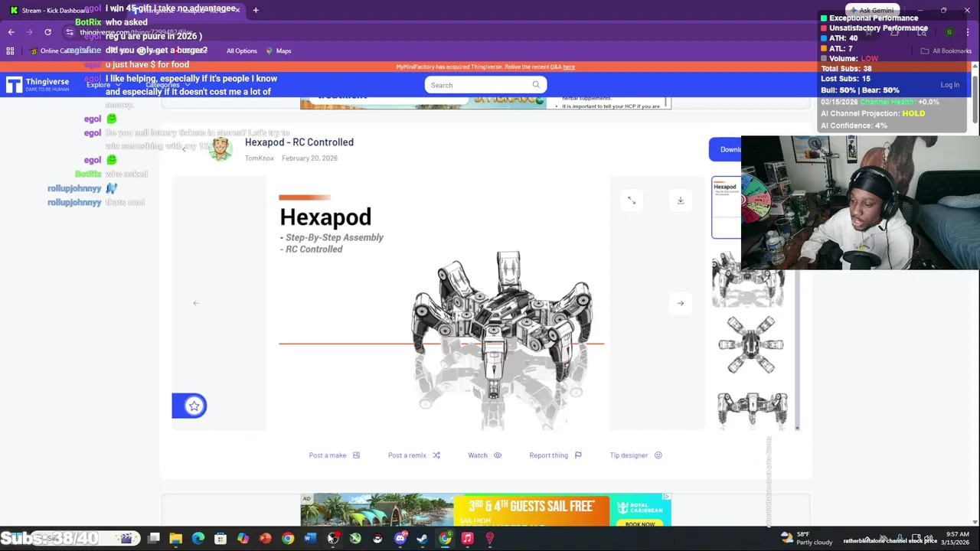This screenshot has width=980, height=551.
Task: Click the 'Hexapod - RC Controlled' title
Action: tap(299, 142)
